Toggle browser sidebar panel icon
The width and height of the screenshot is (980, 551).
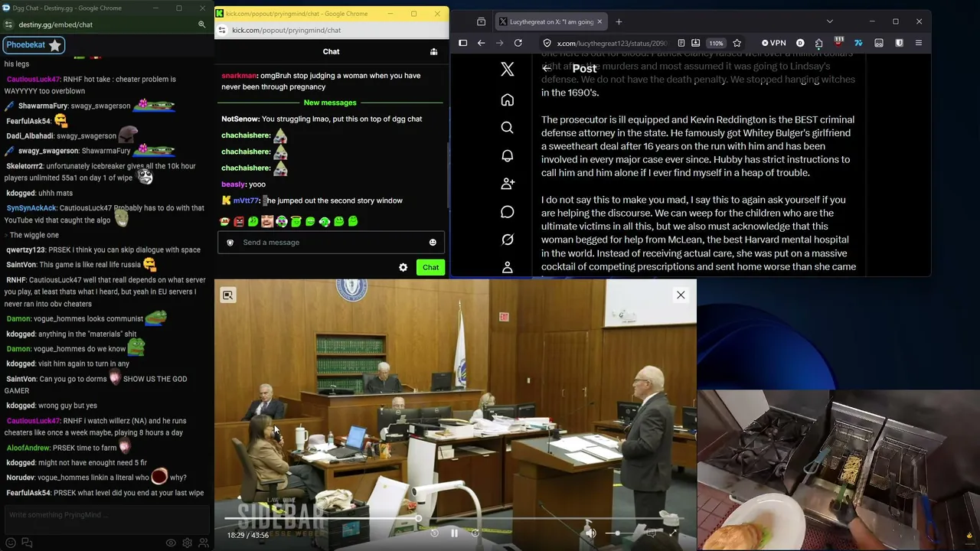(462, 43)
